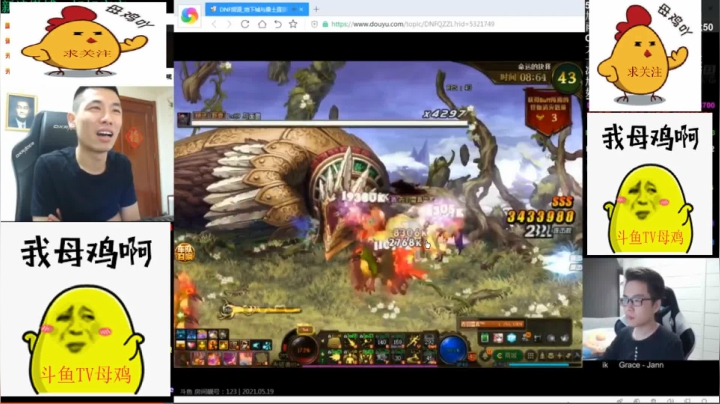
Task: Focus the douyu.com address bar
Action: click(412, 24)
